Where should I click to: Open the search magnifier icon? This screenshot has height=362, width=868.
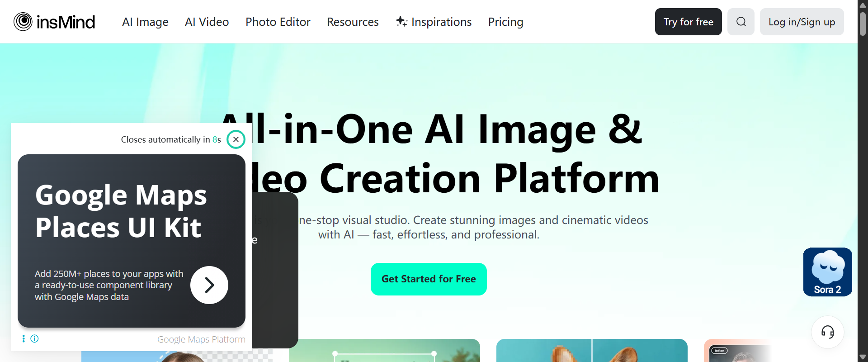[741, 22]
